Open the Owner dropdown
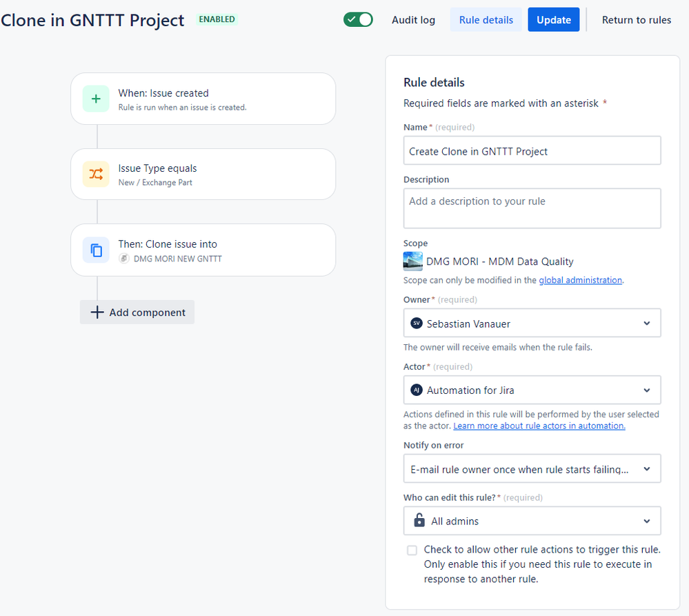689x616 pixels. coord(532,323)
